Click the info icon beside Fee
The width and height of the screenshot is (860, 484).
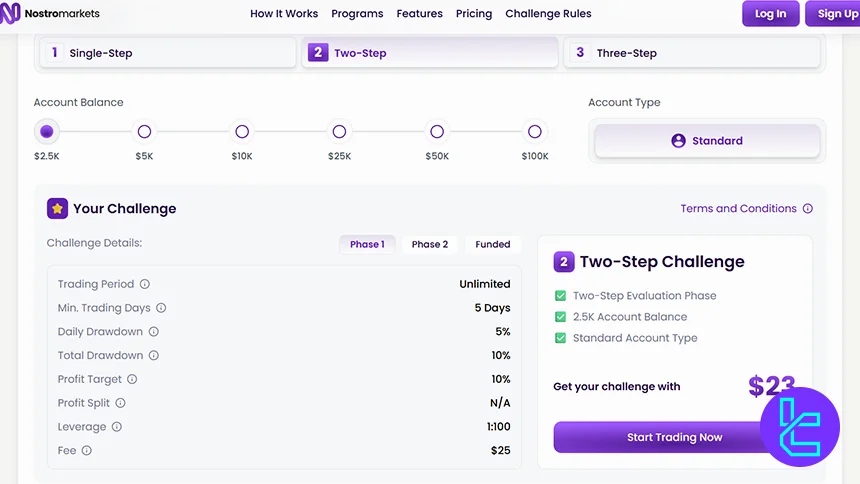pyautogui.click(x=87, y=451)
